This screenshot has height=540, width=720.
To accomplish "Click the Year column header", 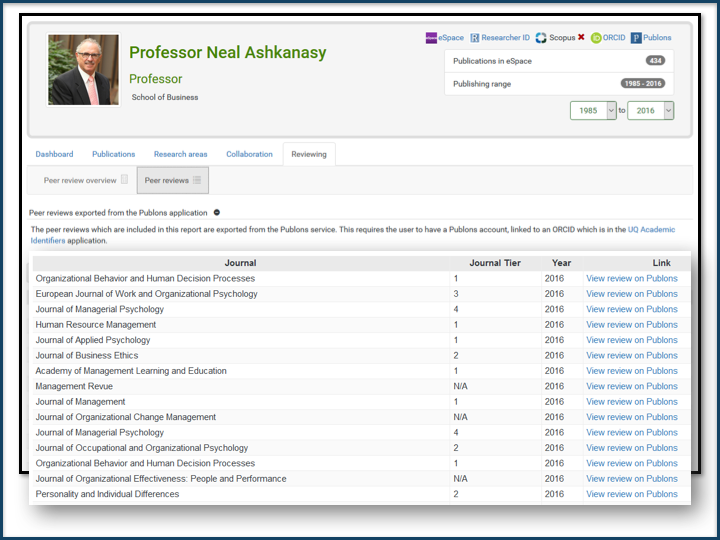I will (x=562, y=263).
